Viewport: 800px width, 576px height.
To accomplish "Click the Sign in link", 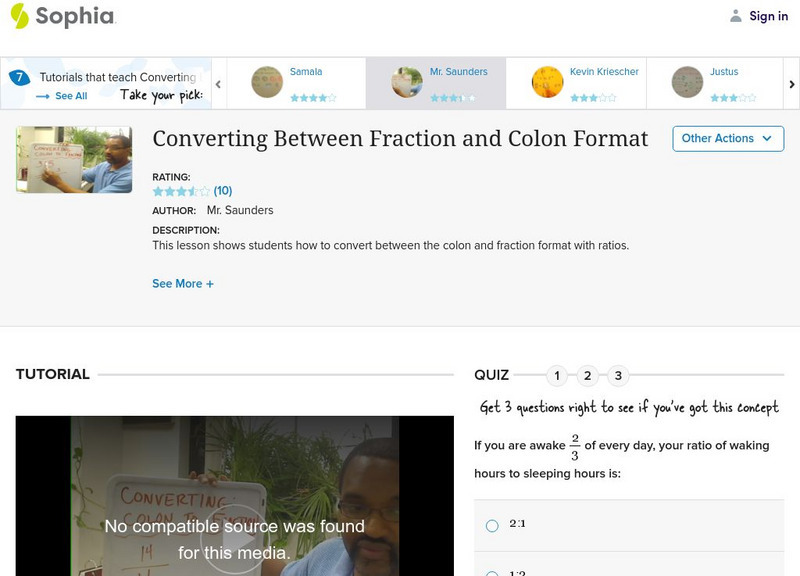I will [768, 16].
